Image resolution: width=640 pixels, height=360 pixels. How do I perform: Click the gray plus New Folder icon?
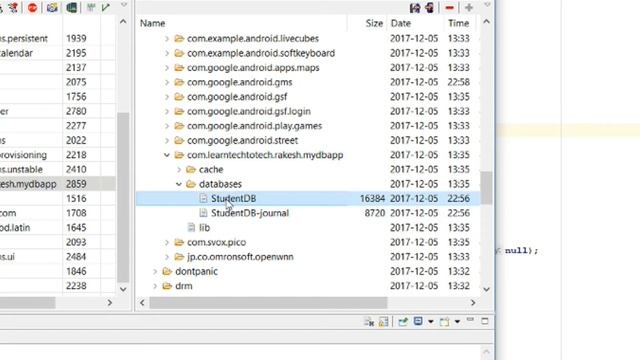pyautogui.click(x=469, y=8)
